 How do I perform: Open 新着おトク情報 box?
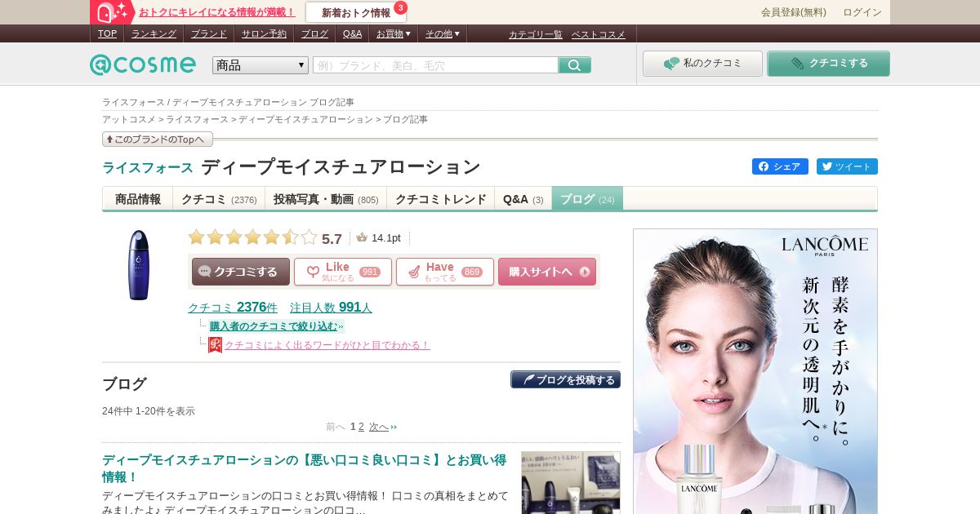[x=356, y=12]
